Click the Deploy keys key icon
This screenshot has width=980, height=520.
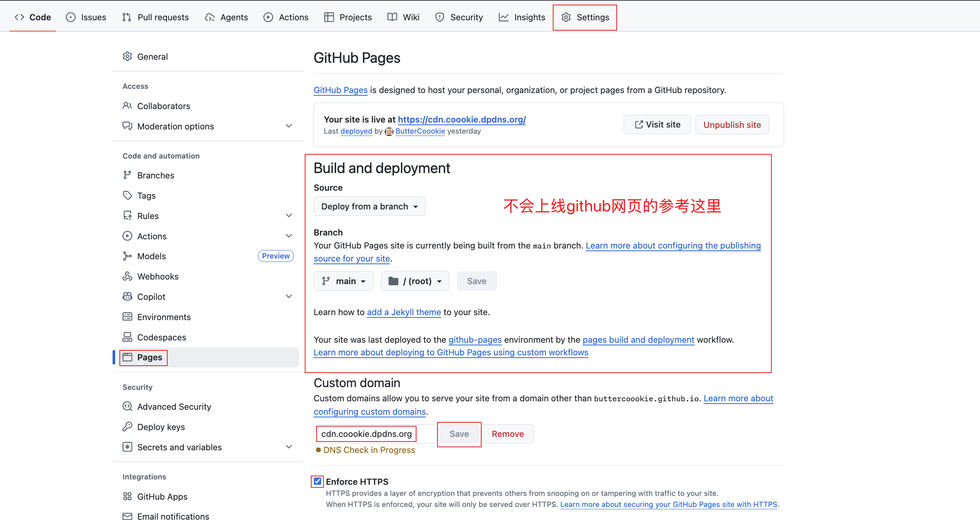127,427
